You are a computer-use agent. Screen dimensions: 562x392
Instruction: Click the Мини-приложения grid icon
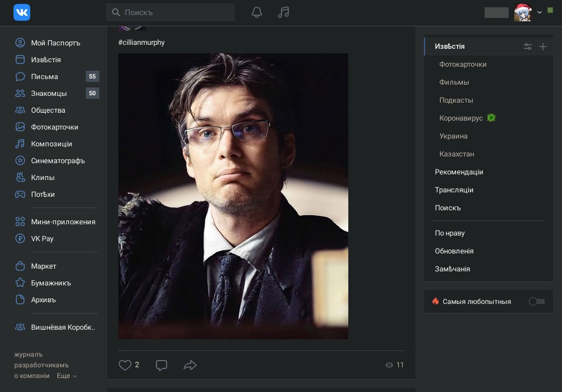click(x=20, y=222)
